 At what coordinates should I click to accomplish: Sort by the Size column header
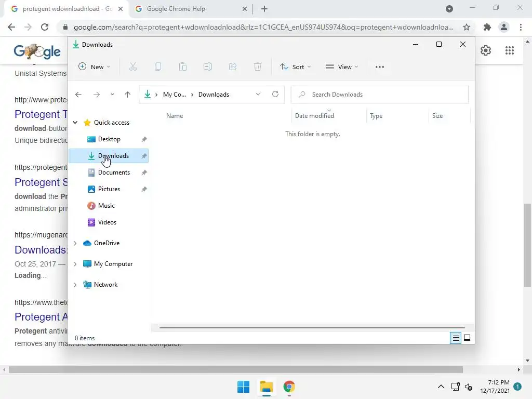pos(449,116)
